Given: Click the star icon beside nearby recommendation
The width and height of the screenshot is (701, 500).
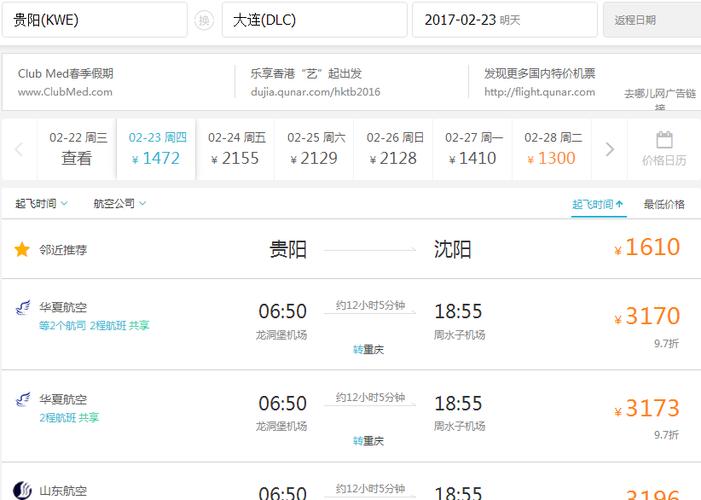Looking at the screenshot, I should tap(22, 249).
